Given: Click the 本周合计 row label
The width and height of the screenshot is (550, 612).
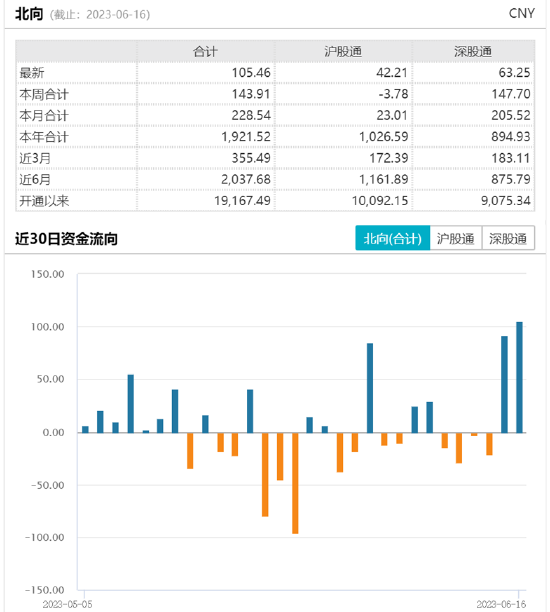Looking at the screenshot, I should pyautogui.click(x=44, y=94).
